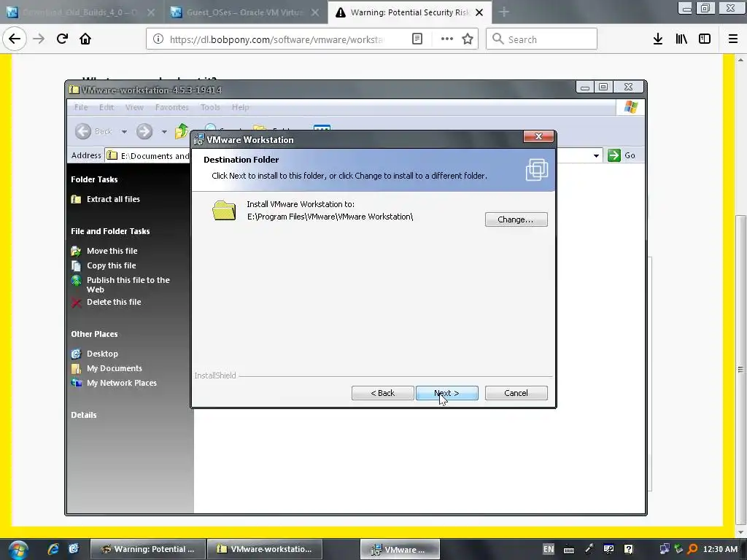Click Explorer Up folder icon

[182, 131]
